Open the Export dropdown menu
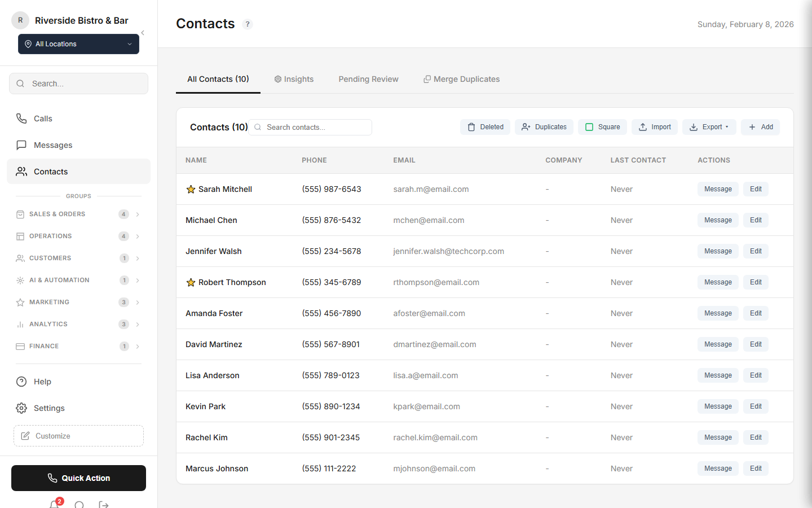Screen dimensions: 812x508 coord(709,127)
